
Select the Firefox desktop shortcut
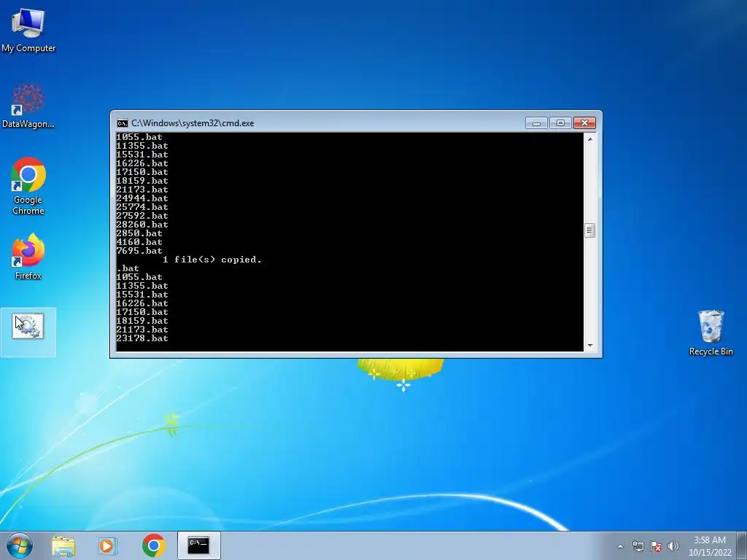28,256
